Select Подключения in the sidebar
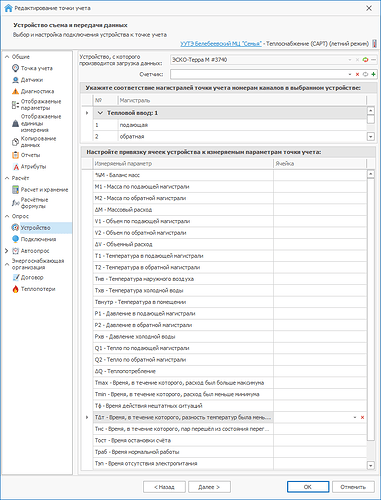 [x=38, y=239]
